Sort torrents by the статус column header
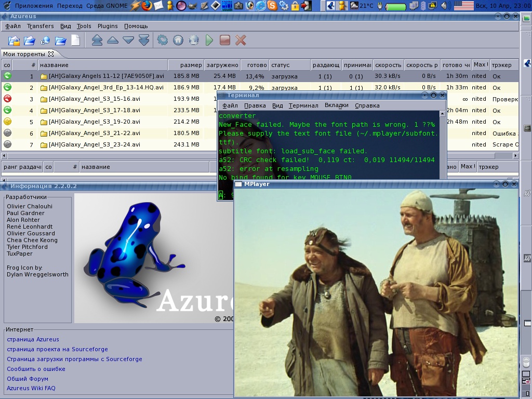 (290, 65)
